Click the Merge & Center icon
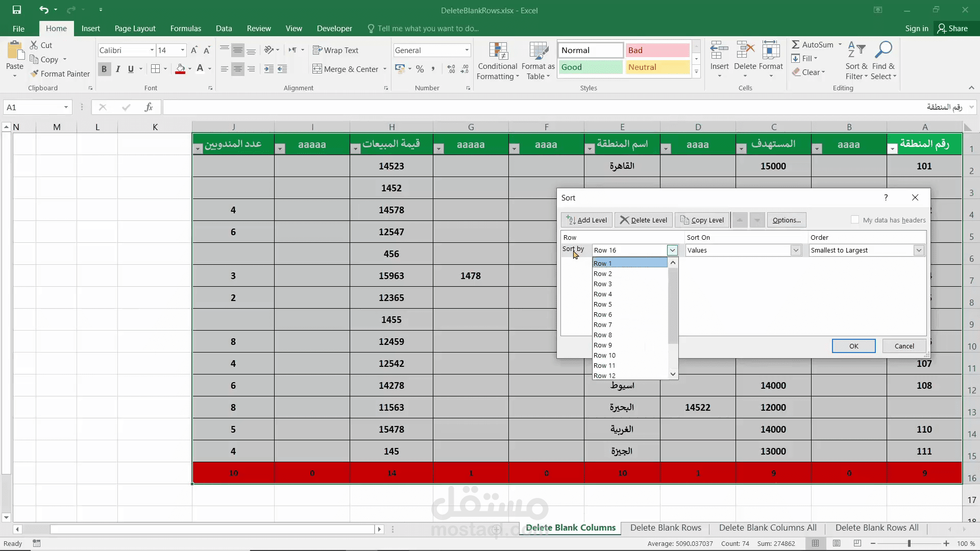980x551 pixels. click(x=317, y=69)
